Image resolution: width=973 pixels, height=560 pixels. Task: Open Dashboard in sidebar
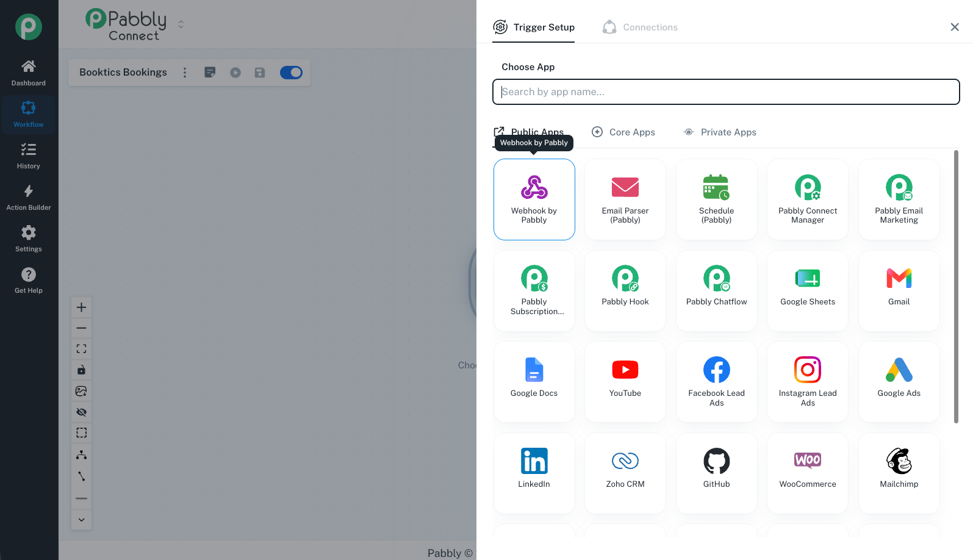click(29, 73)
